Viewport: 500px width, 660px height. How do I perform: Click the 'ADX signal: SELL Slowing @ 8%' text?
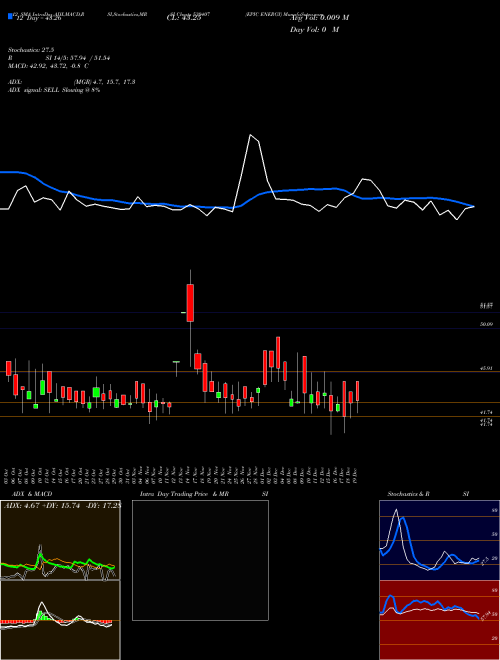pos(54,90)
